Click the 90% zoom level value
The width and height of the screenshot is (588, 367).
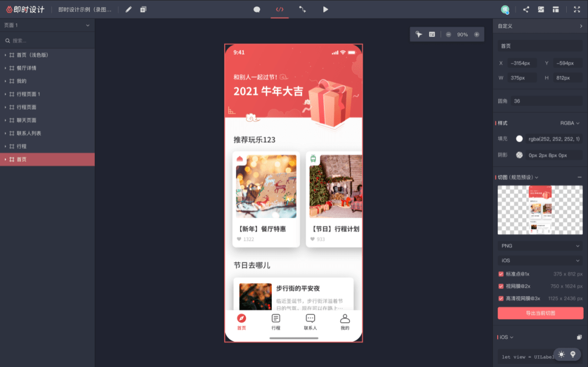tap(462, 34)
